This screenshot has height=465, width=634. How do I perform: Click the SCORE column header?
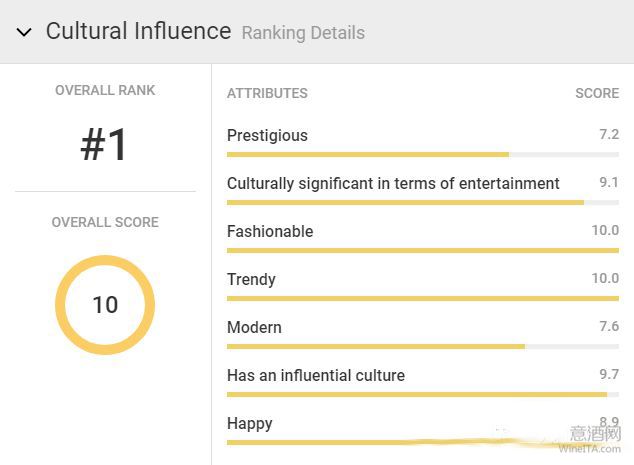(x=597, y=93)
